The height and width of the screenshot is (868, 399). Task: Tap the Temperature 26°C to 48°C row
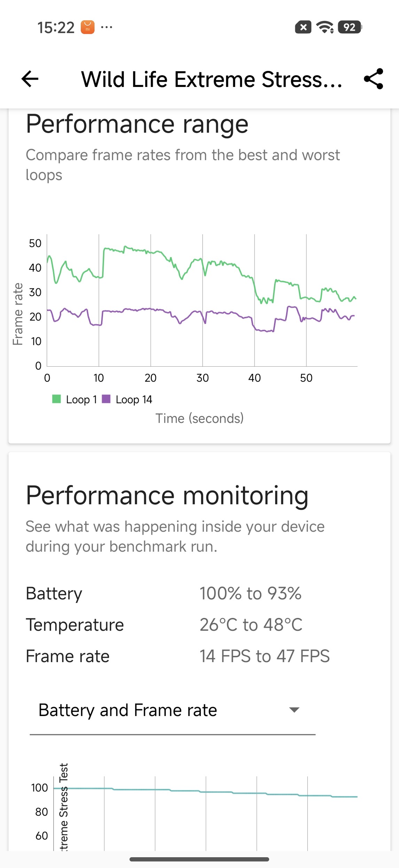[x=164, y=625]
